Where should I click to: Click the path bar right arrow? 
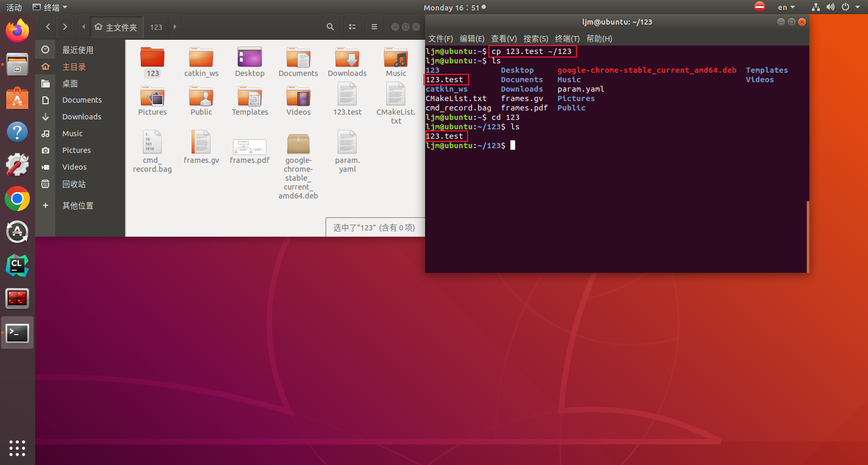(175, 27)
